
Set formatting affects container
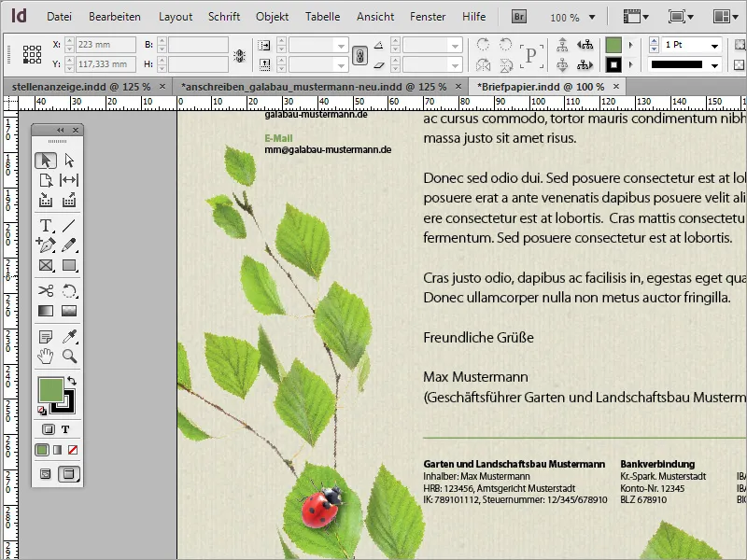click(x=49, y=429)
